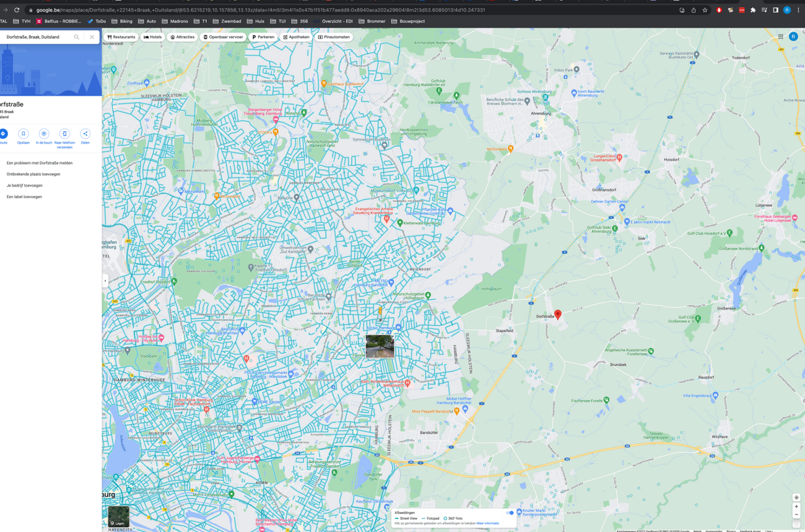805x532 pixels.
Task: Send place to phone icon
Action: click(x=64, y=134)
